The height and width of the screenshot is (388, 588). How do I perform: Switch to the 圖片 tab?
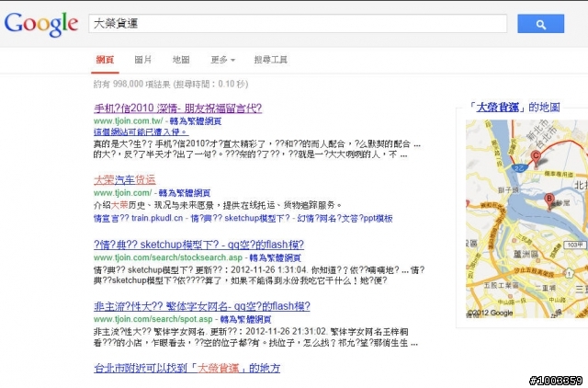(143, 60)
